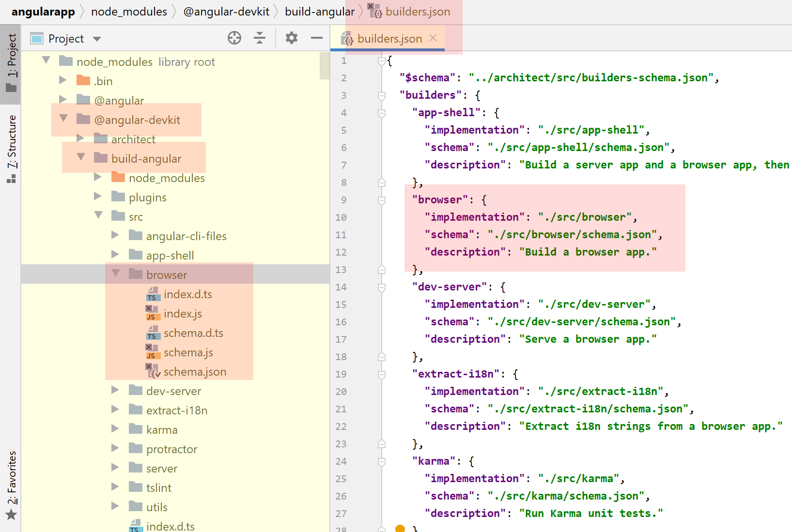792x532 pixels.
Task: Click the angularapp breadcrumb
Action: (43, 12)
